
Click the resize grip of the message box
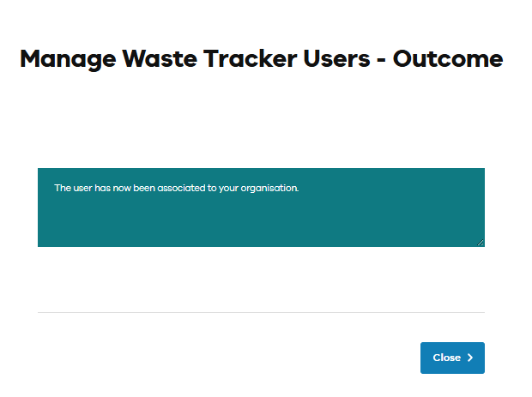click(x=481, y=243)
